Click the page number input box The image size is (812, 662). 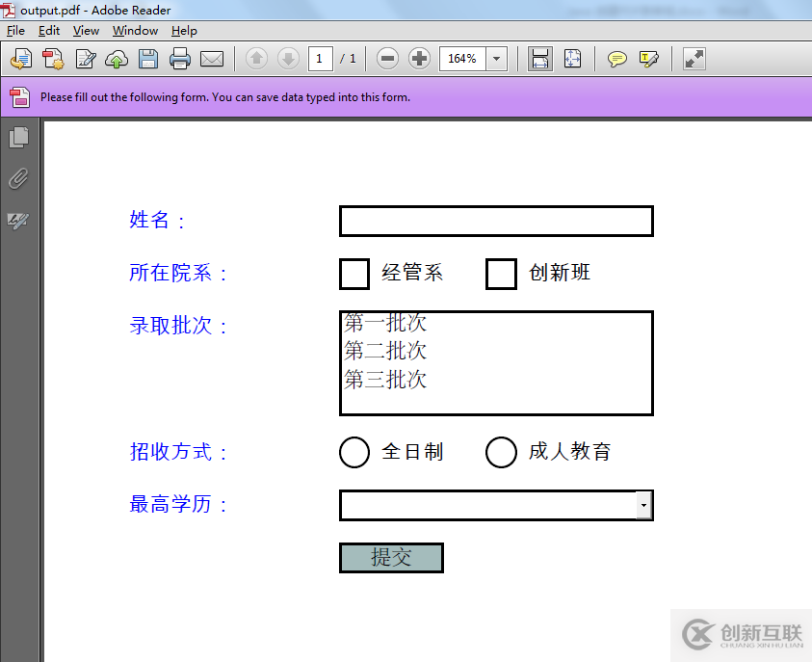(x=320, y=59)
